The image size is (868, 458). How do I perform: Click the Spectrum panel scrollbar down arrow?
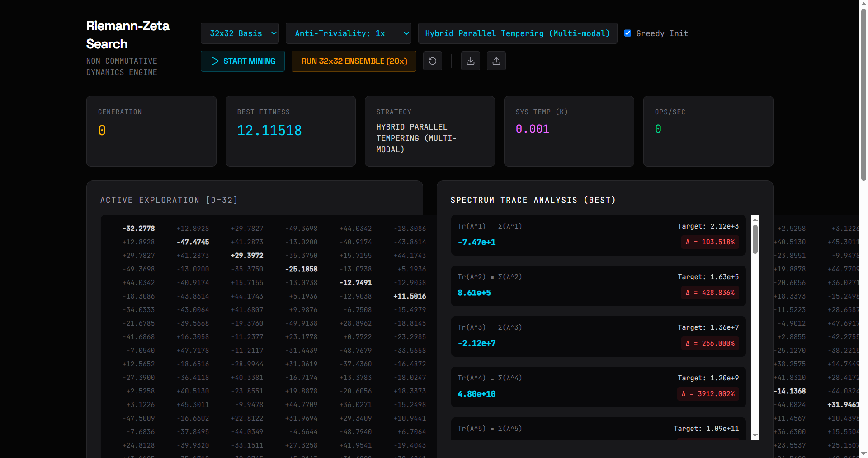coord(755,435)
